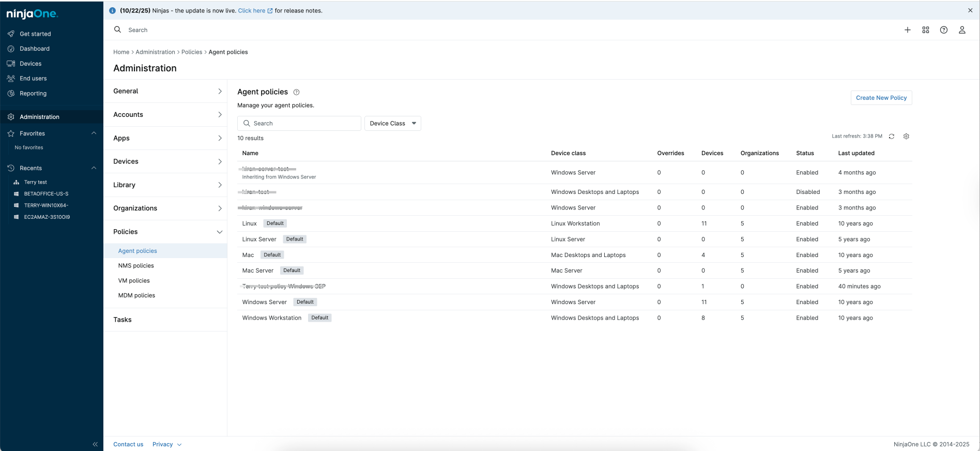The image size is (980, 451).
Task: Open the Windows Workstation policy
Action: pyautogui.click(x=271, y=318)
